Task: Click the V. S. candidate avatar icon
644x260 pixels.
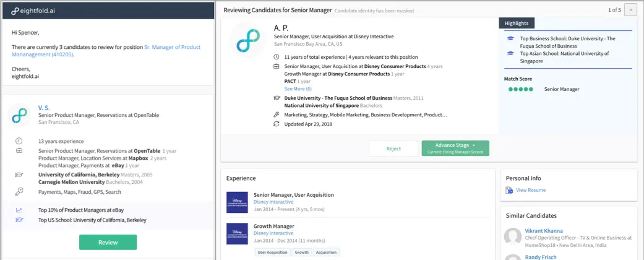Action: click(20, 115)
